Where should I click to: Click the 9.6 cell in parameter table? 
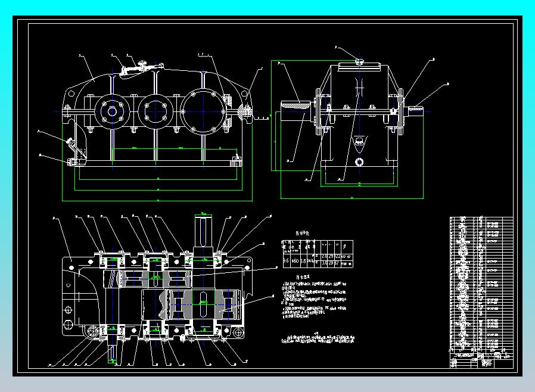click(286, 260)
